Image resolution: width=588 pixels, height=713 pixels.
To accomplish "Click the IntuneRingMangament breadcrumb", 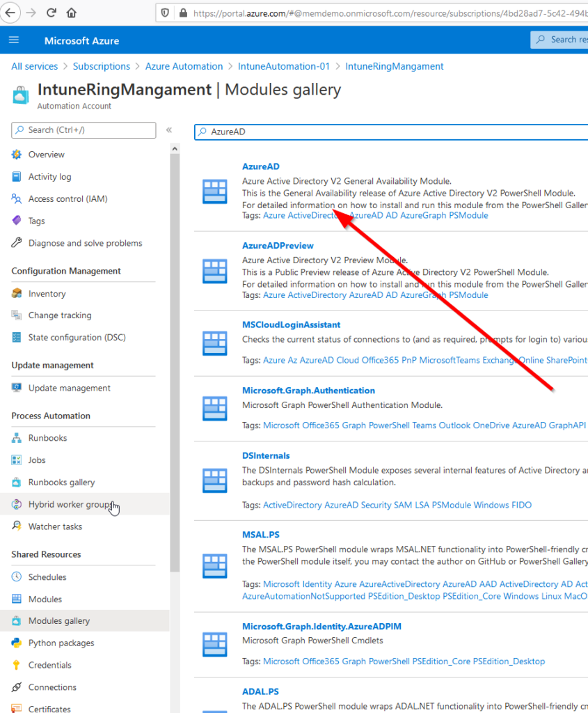I will coord(395,66).
